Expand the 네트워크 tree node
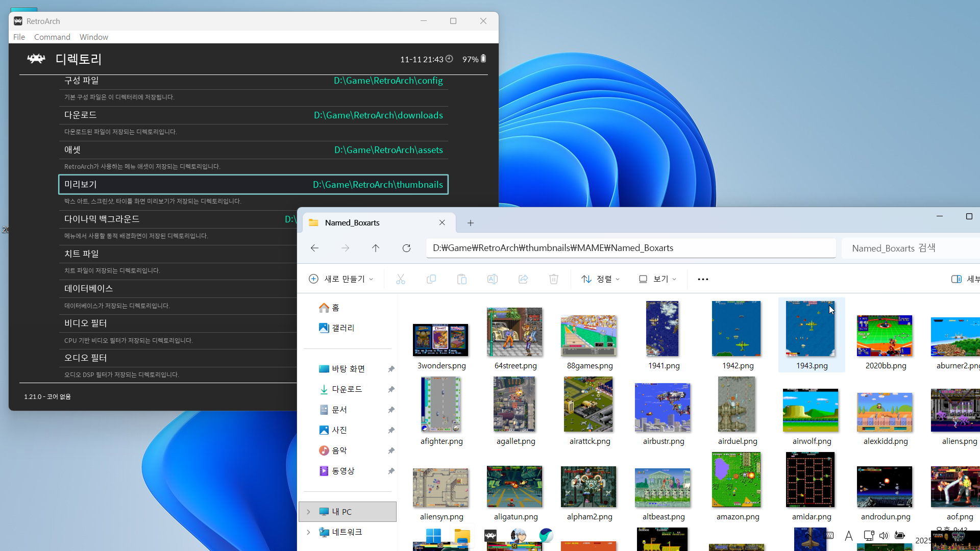Screen dimensions: 980x551 point(308,532)
